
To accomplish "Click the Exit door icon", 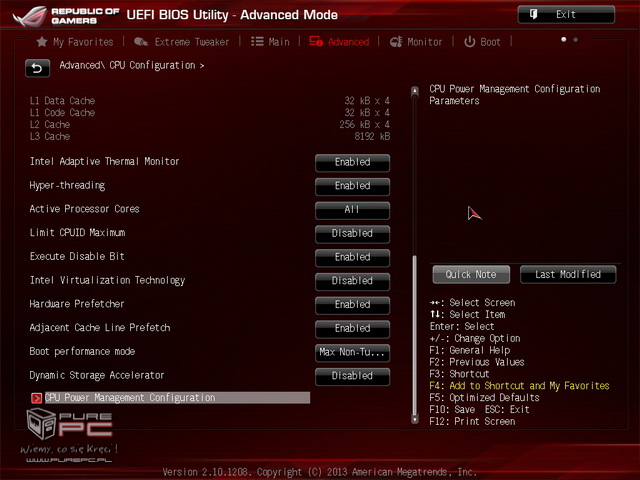I will click(x=533, y=14).
